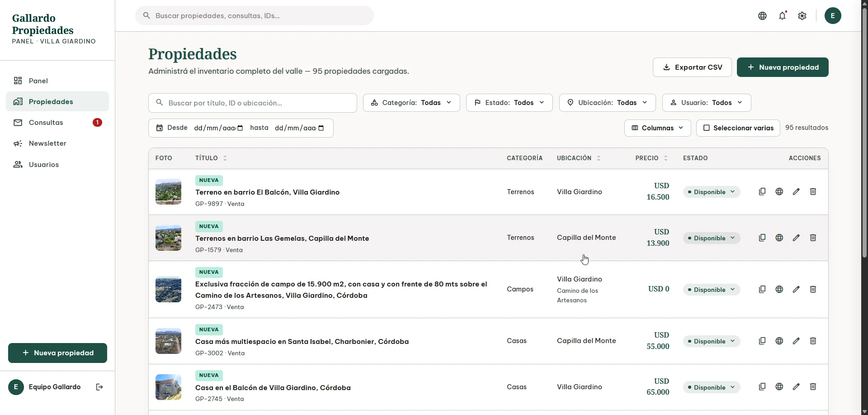Open settings gear in top bar
The image size is (868, 415).
[802, 16]
